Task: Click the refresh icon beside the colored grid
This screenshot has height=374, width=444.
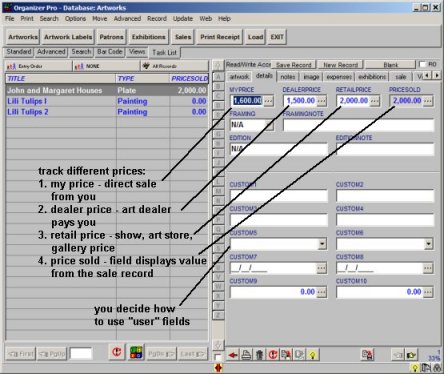Action: 116,352
